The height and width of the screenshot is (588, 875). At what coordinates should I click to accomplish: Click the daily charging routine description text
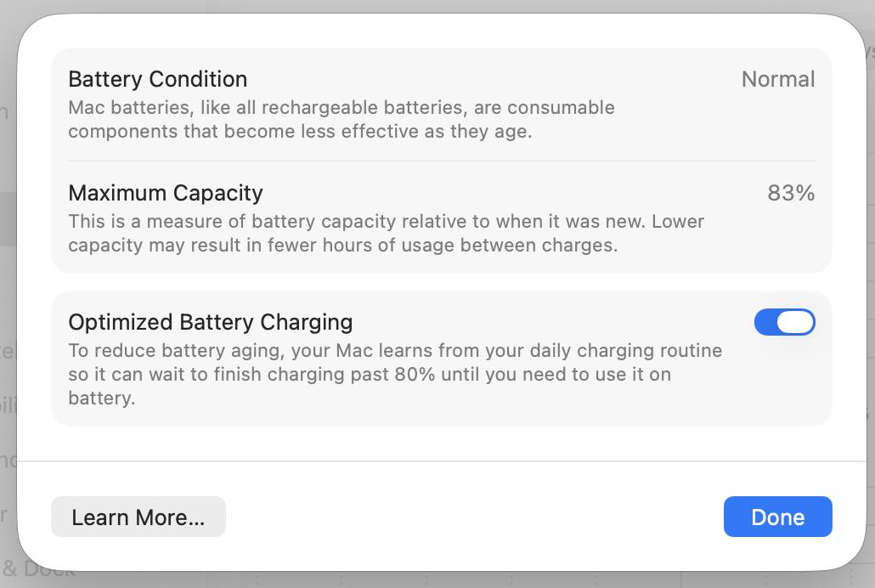tap(395, 351)
